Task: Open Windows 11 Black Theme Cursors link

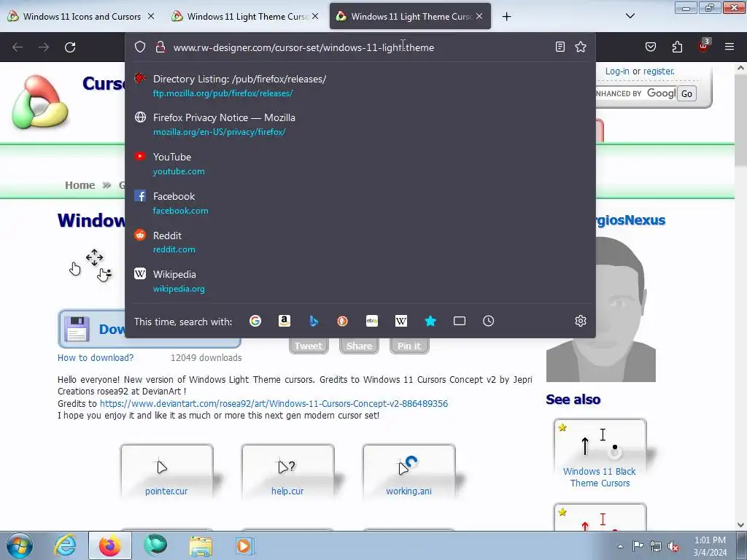Action: [x=600, y=477]
